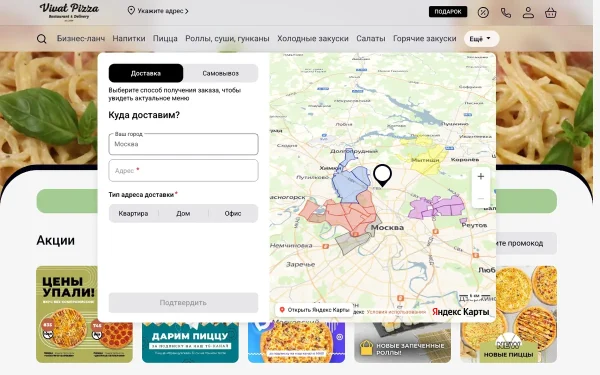Open the Холодные закуски category

[313, 39]
